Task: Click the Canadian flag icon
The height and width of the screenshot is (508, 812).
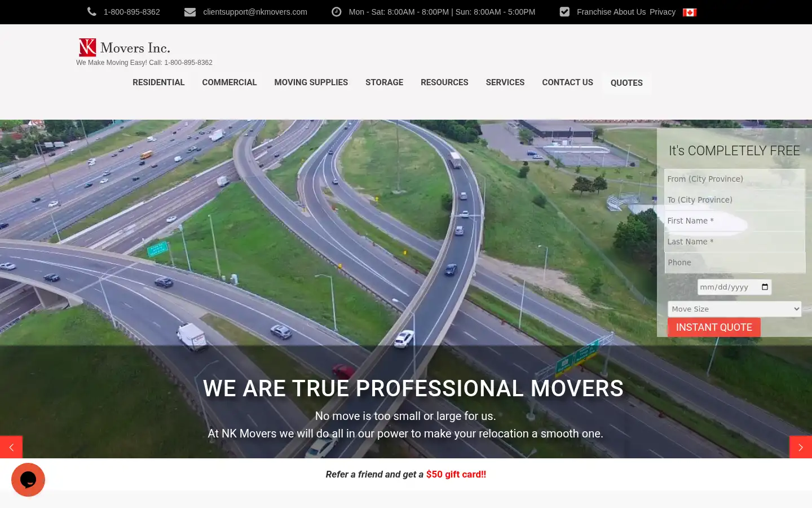Action: (x=690, y=12)
